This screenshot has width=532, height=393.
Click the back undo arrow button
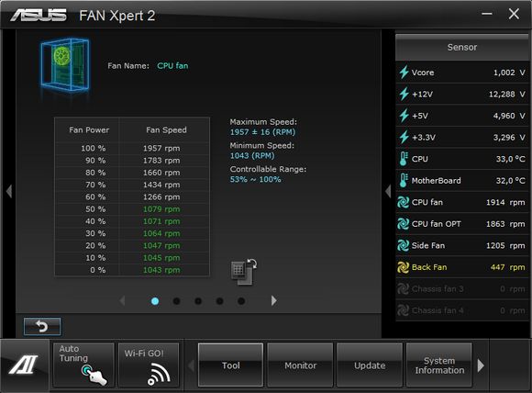(42, 326)
